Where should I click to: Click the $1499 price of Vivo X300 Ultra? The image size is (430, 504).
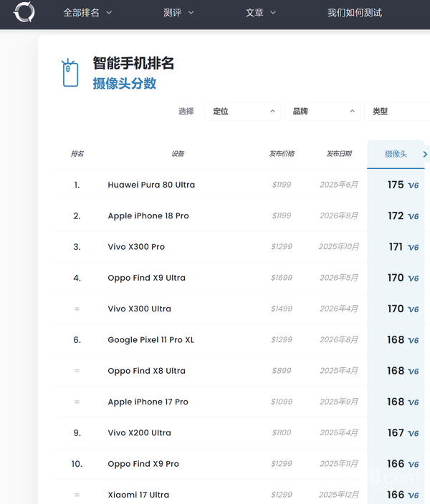tap(282, 309)
